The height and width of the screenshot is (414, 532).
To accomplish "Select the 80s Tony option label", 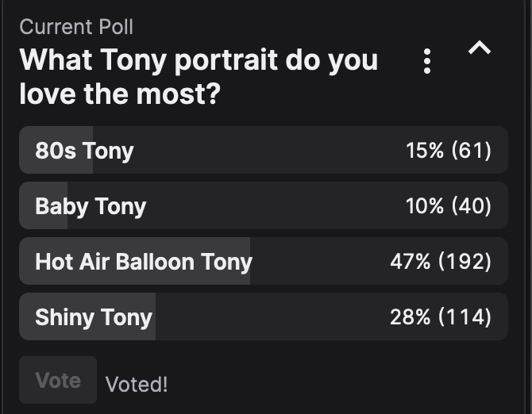I will coord(84,151).
